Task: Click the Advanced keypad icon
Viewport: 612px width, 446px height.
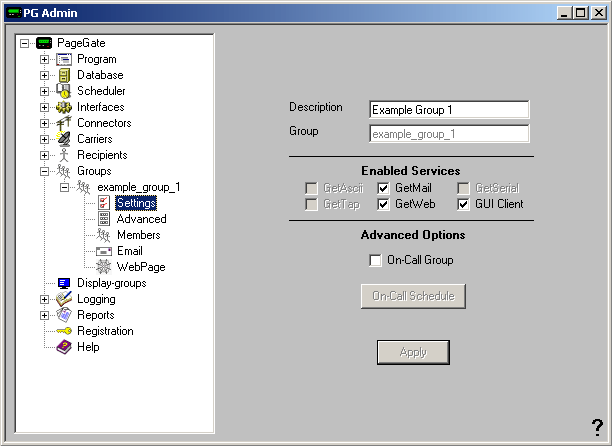Action: (x=104, y=219)
